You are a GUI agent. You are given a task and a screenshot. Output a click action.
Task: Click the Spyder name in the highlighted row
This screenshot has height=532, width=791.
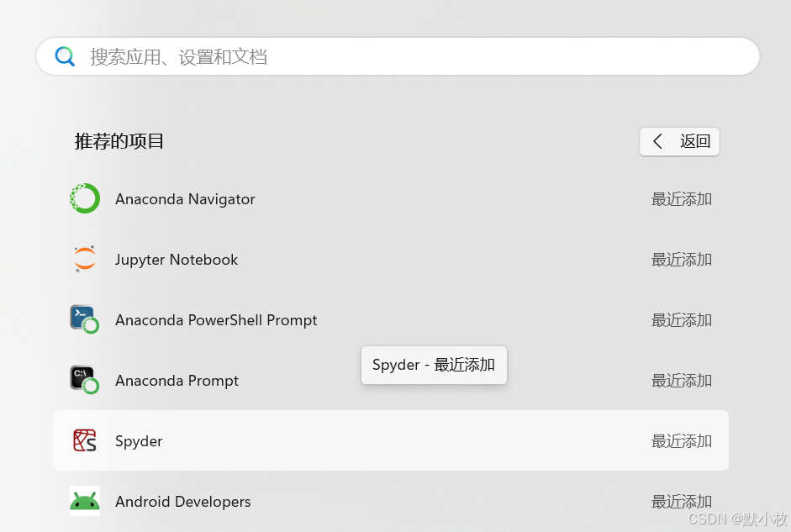click(139, 441)
